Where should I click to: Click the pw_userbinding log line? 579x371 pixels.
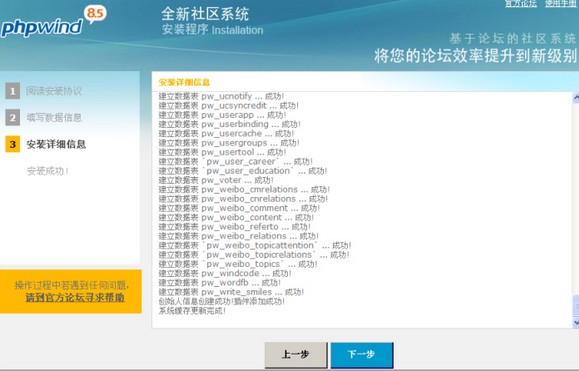coord(229,124)
